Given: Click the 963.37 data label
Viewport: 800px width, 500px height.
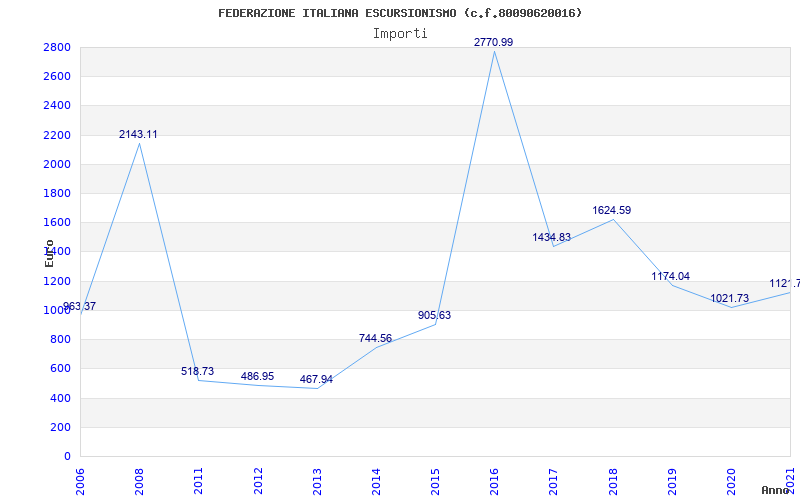Looking at the screenshot, I should [x=79, y=307].
